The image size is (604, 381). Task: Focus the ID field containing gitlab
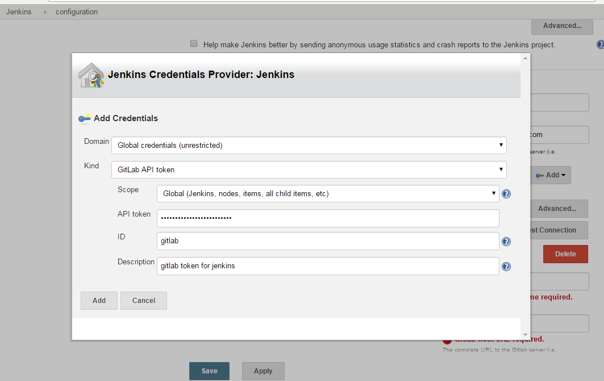pyautogui.click(x=328, y=241)
